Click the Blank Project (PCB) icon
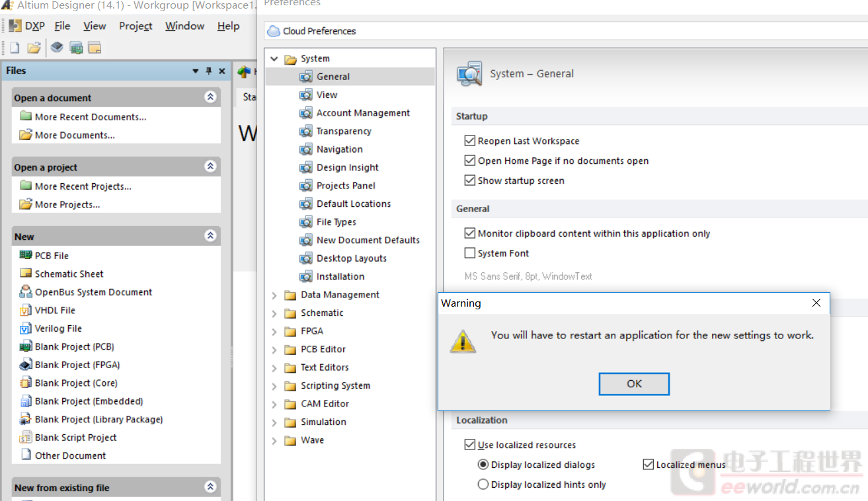Image resolution: width=868 pixels, height=501 pixels. click(x=26, y=346)
